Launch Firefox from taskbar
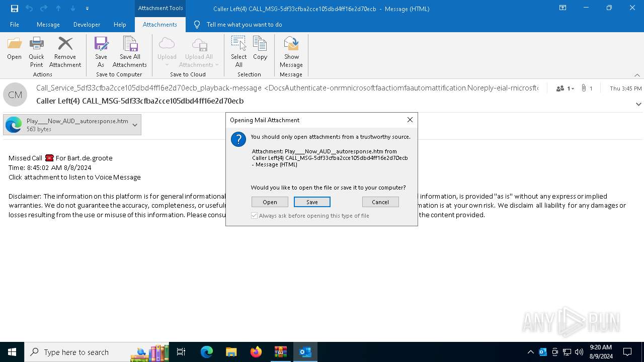Image resolution: width=644 pixels, height=362 pixels. (x=256, y=352)
